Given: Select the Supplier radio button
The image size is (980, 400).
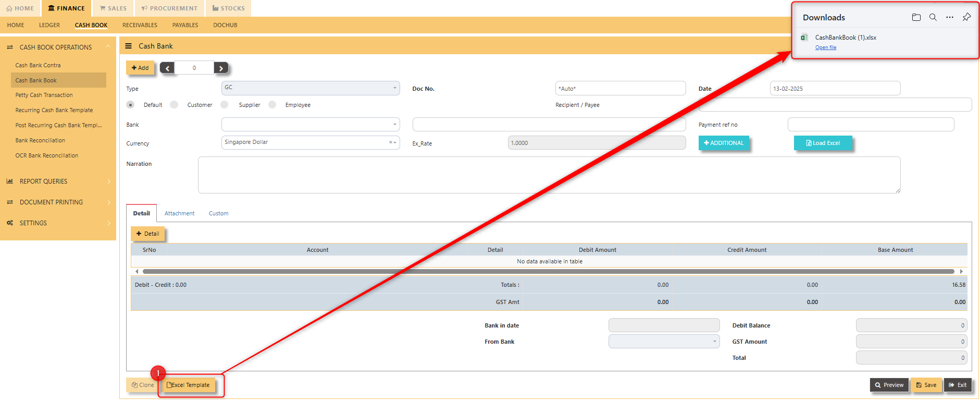Looking at the screenshot, I should tap(224, 105).
